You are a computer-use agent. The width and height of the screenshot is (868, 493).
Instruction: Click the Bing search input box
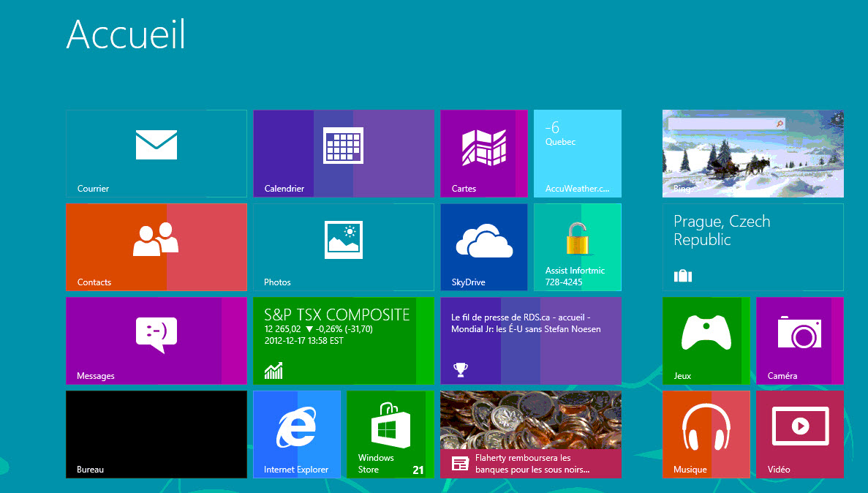click(727, 124)
